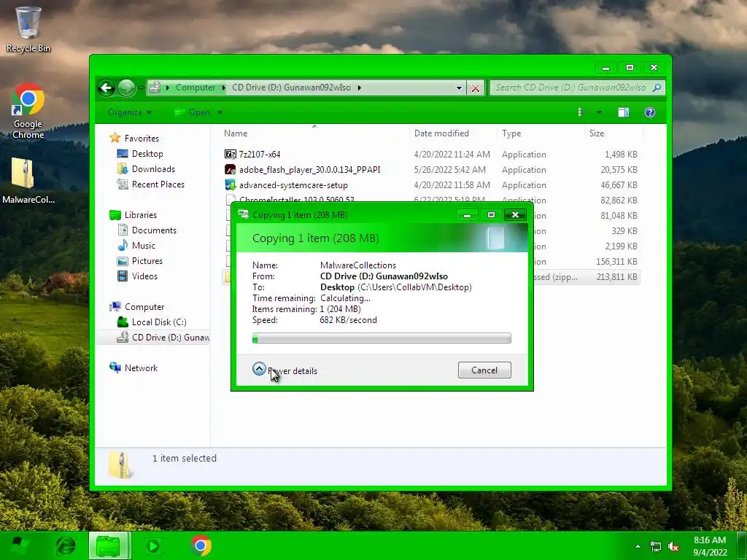Viewport: 747px width, 560px height.
Task: Open Desktop under Favorites
Action: [147, 154]
